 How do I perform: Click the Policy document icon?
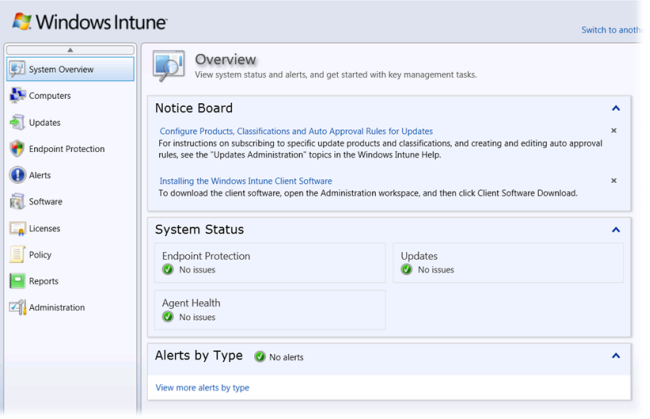click(17, 254)
